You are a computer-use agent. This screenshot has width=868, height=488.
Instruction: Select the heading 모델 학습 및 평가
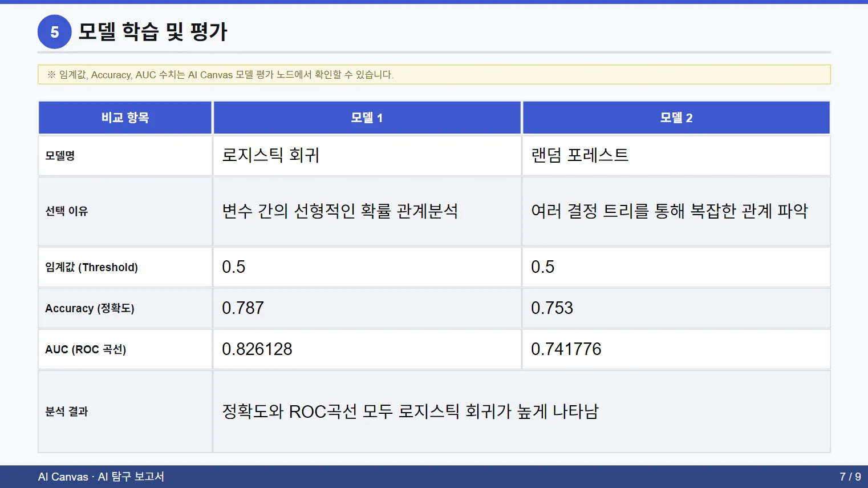pyautogui.click(x=152, y=31)
